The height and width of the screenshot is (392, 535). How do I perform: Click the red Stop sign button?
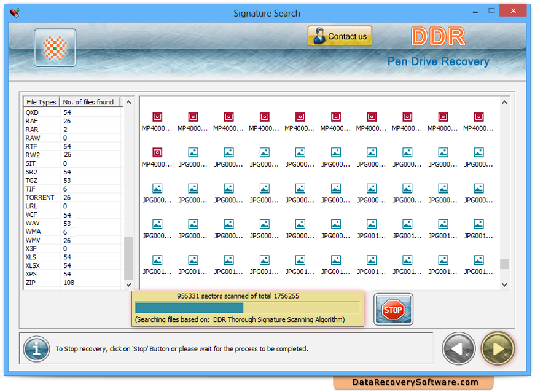[393, 309]
